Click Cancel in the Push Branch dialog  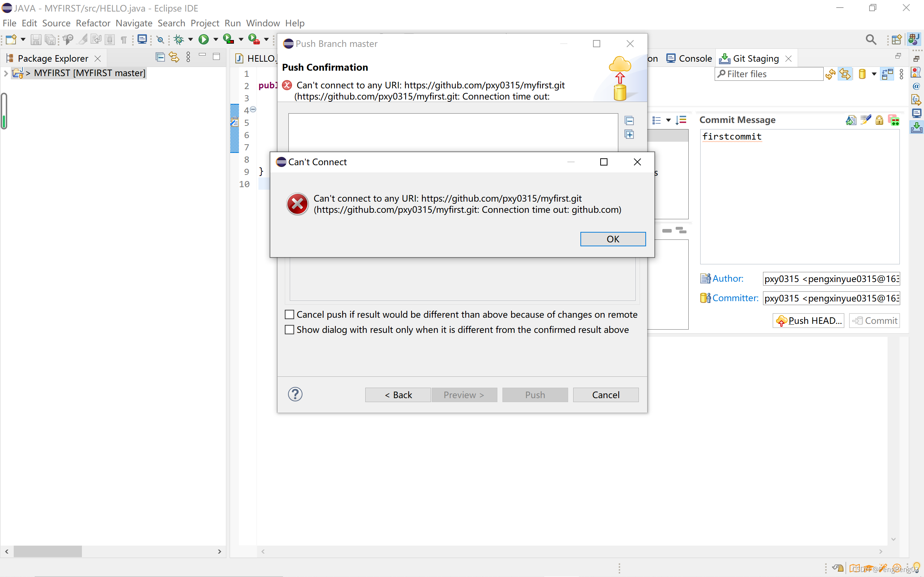click(x=606, y=395)
